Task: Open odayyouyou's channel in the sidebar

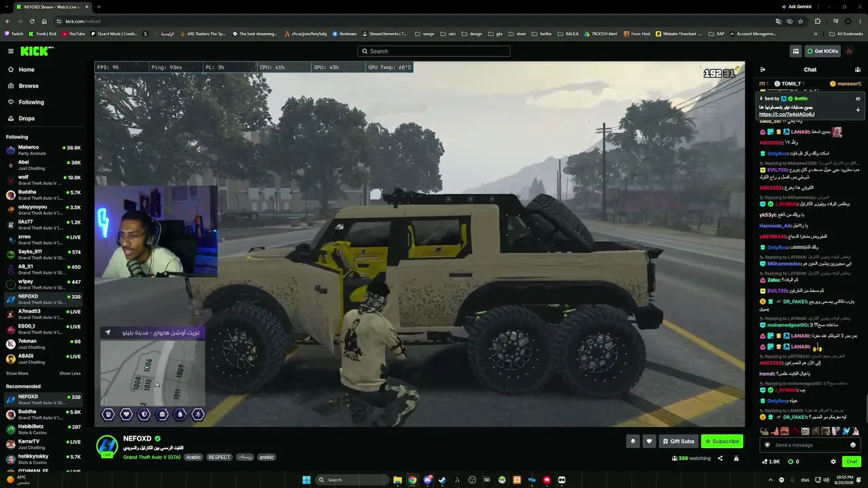Action: pos(43,210)
